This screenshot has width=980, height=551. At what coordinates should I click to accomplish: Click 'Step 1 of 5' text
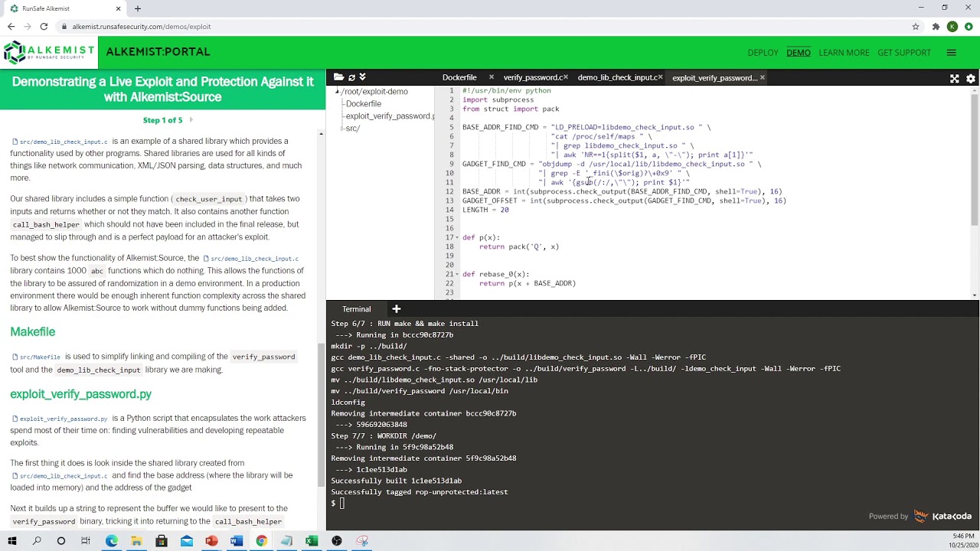click(162, 120)
